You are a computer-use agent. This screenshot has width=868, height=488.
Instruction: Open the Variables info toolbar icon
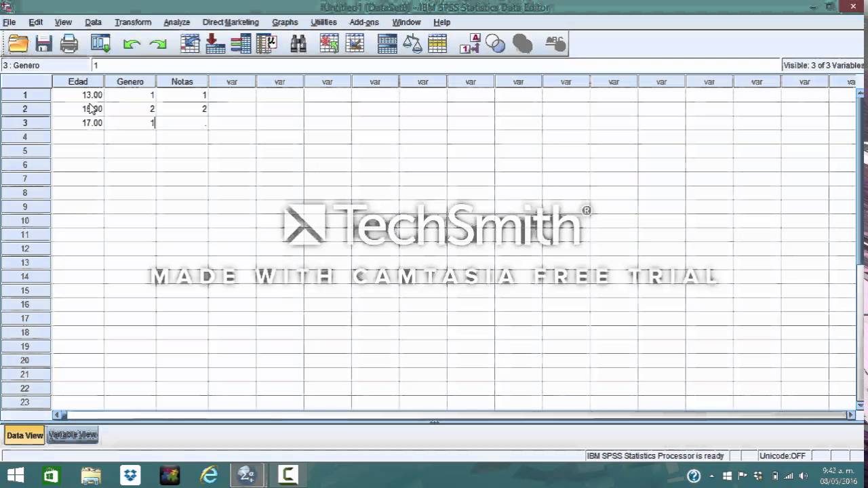[241, 44]
